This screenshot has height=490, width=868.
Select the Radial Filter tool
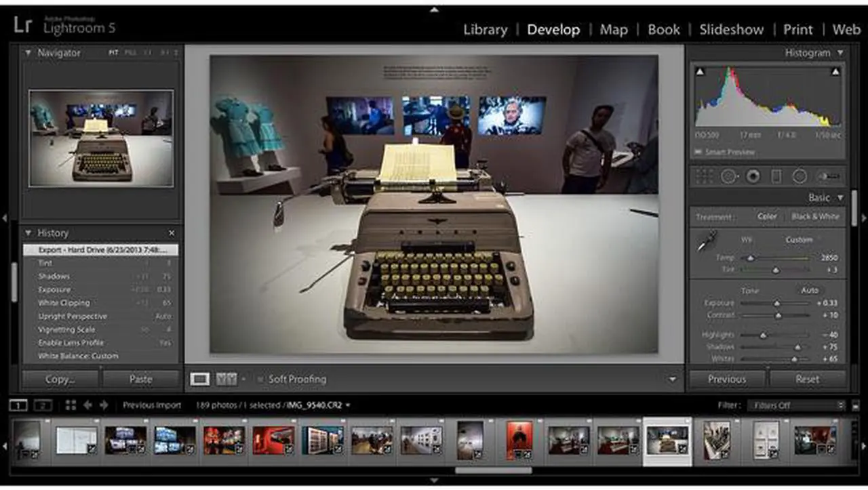(x=800, y=176)
